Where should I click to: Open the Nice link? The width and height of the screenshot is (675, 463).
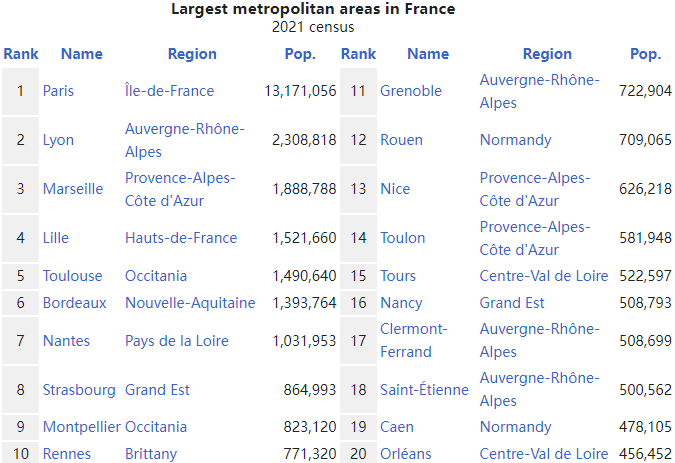395,189
